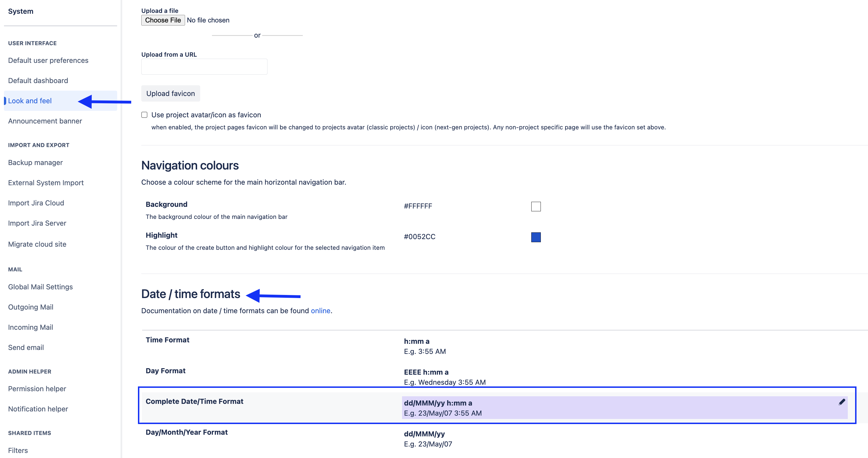868x458 pixels.
Task: Click the #0052CC Highlight colour value
Action: pyautogui.click(x=419, y=237)
